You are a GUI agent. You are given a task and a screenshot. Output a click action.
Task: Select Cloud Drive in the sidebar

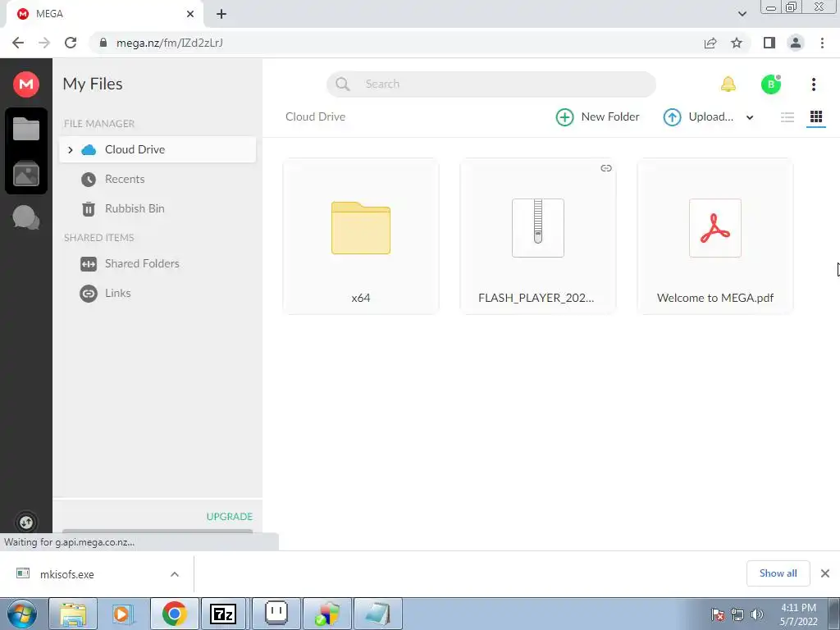click(x=157, y=149)
